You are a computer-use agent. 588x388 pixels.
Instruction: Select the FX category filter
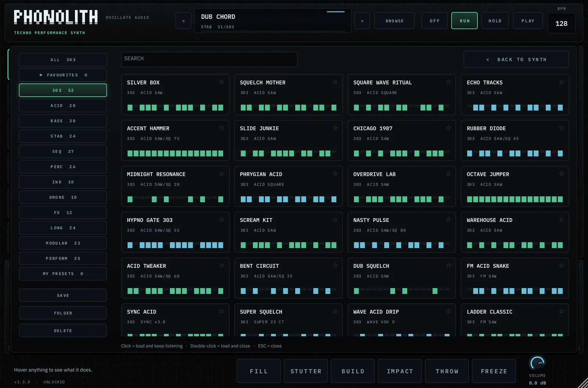pos(63,212)
